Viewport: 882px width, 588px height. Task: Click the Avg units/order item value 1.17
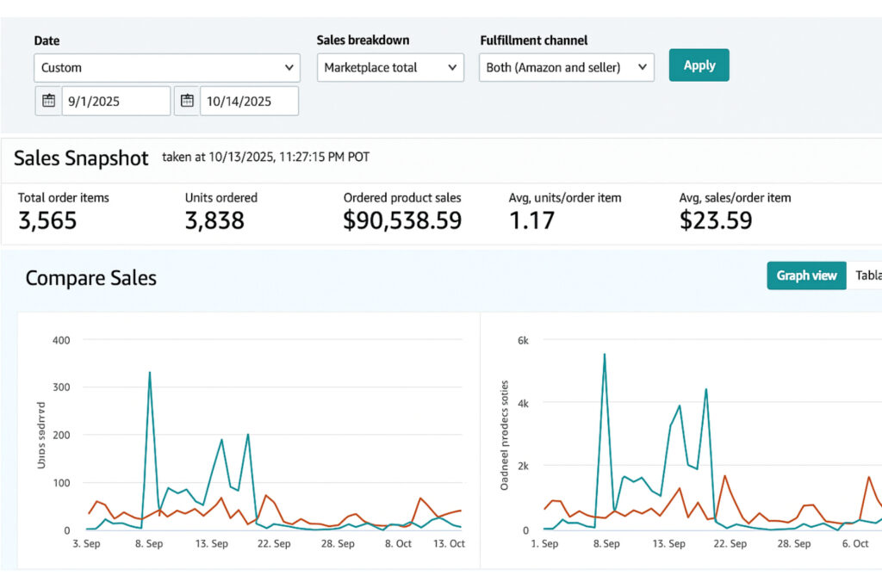(x=531, y=220)
